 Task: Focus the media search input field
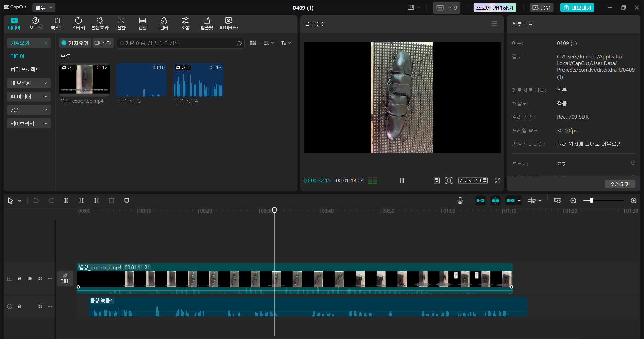(180, 43)
